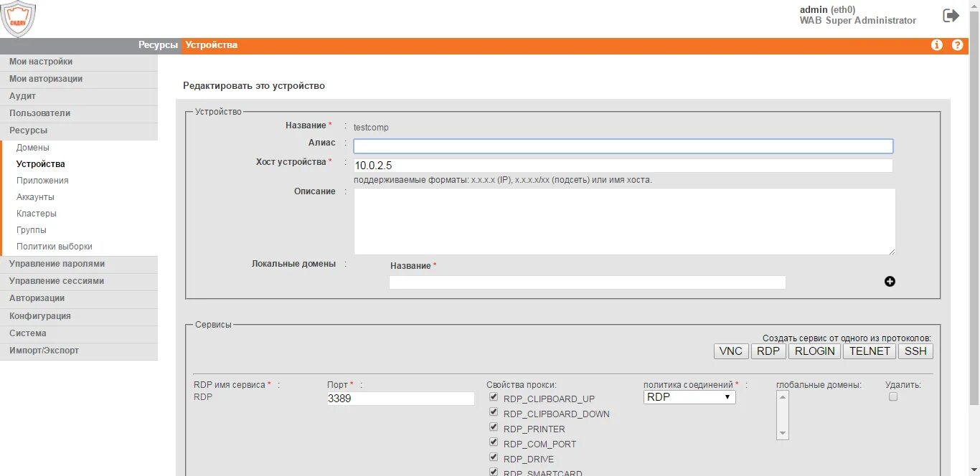980x476 pixels.
Task: Expand Управление паролями section
Action: coord(79,264)
